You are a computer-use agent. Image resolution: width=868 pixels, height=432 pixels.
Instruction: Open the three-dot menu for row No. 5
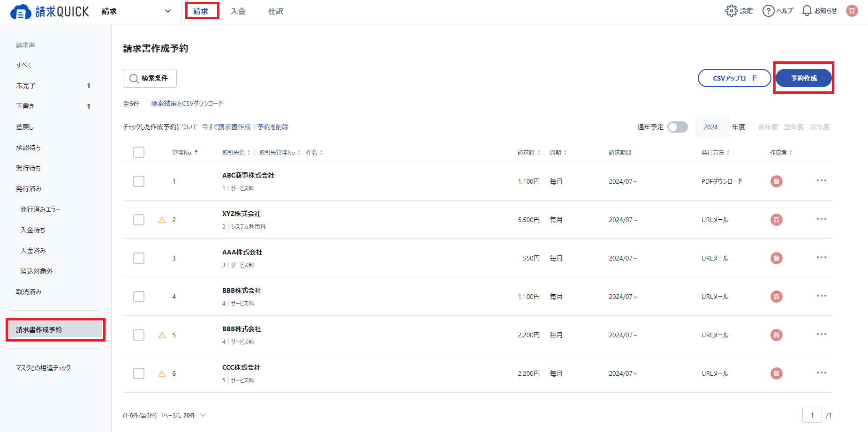[821, 335]
